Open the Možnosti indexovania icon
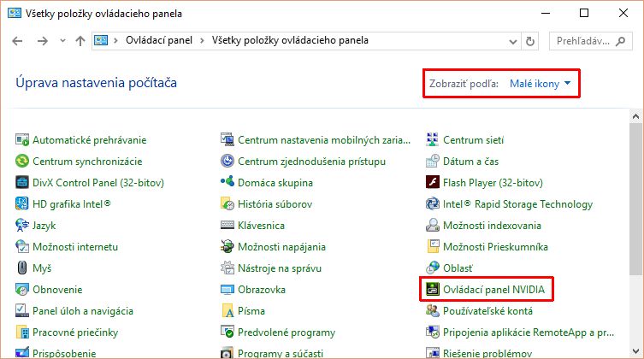Viewport: 644px width, 359px height. [433, 226]
